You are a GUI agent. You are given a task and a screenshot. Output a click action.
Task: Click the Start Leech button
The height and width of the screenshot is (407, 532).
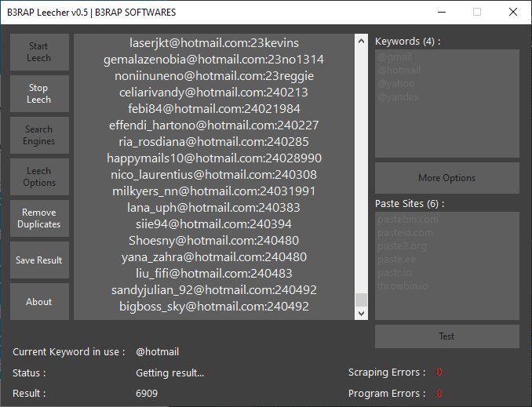[x=39, y=52]
